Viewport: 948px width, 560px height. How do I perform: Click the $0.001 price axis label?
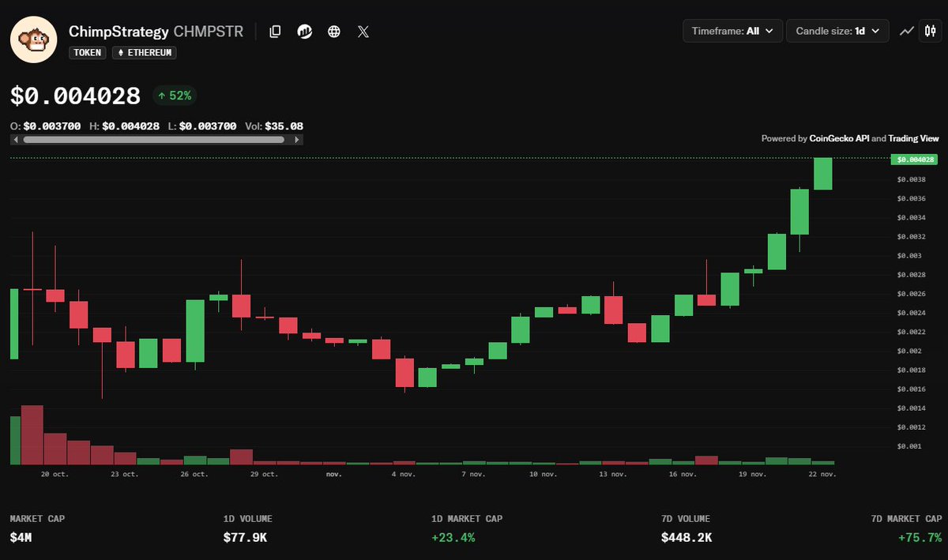click(x=909, y=446)
